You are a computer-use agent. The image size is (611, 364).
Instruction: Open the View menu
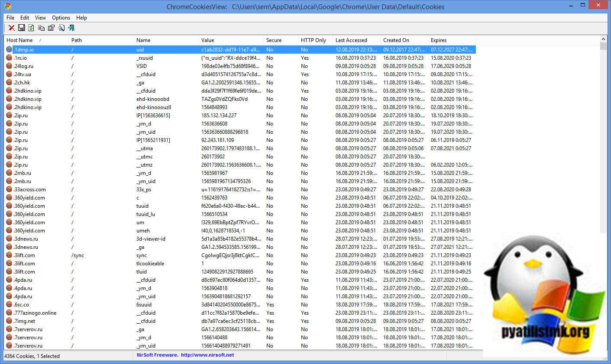coord(40,18)
